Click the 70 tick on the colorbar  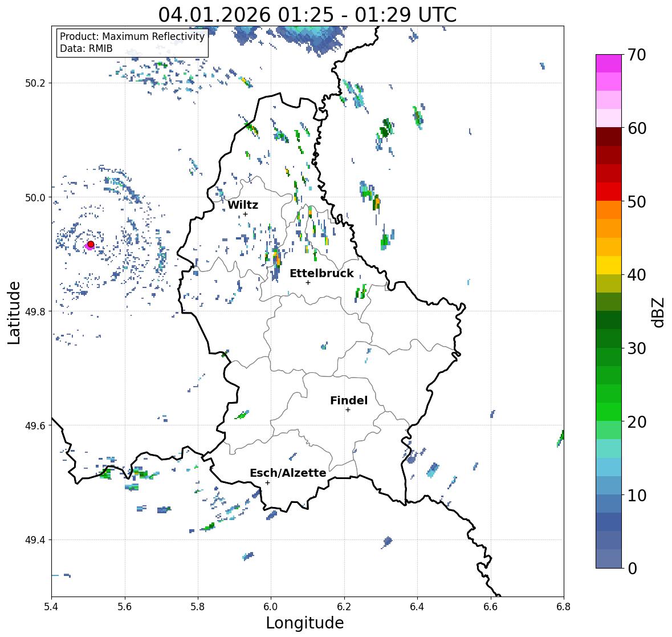(637, 55)
